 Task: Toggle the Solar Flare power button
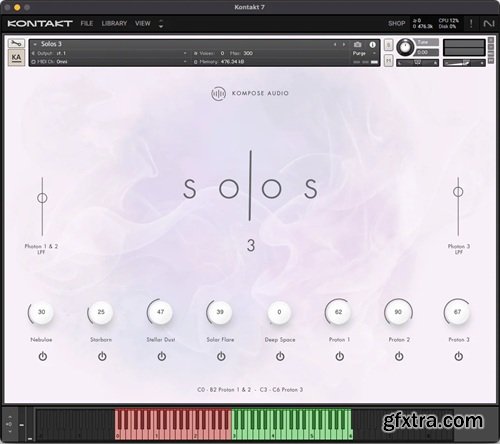coord(221,356)
